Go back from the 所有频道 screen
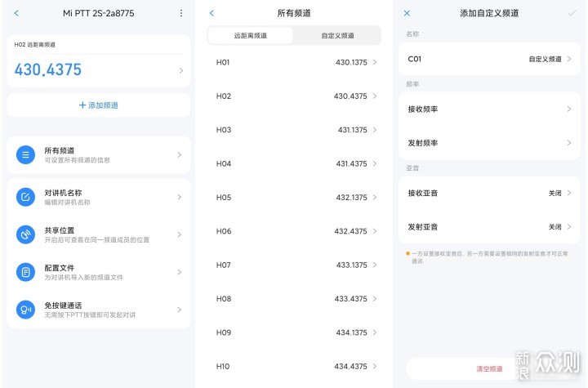Image resolution: width=588 pixels, height=388 pixels. click(212, 13)
